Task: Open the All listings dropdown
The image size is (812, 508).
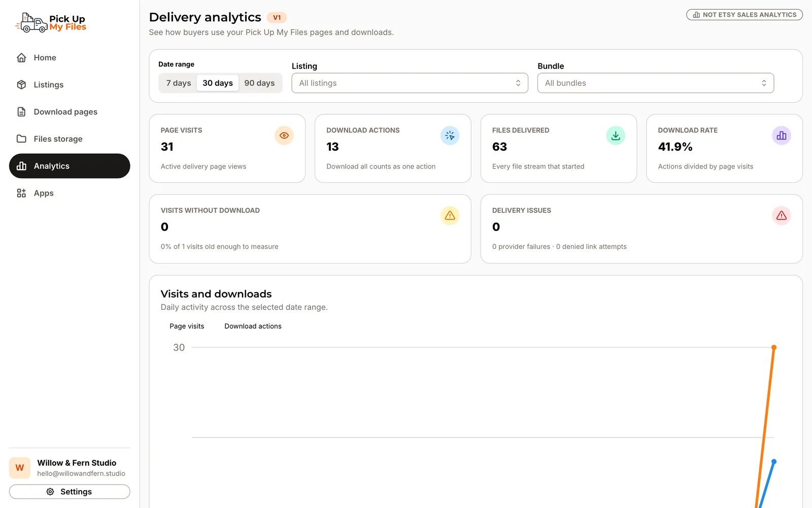Action: pyautogui.click(x=410, y=83)
